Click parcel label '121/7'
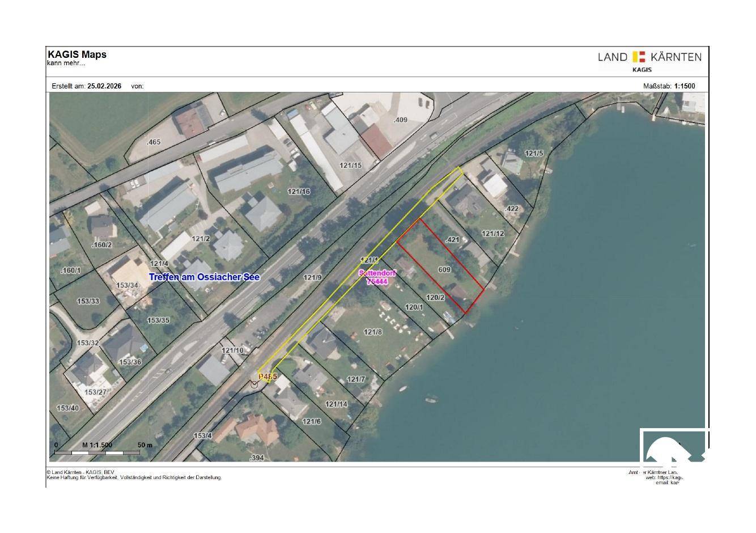Image resolution: width=756 pixels, height=533 pixels. tap(356, 379)
